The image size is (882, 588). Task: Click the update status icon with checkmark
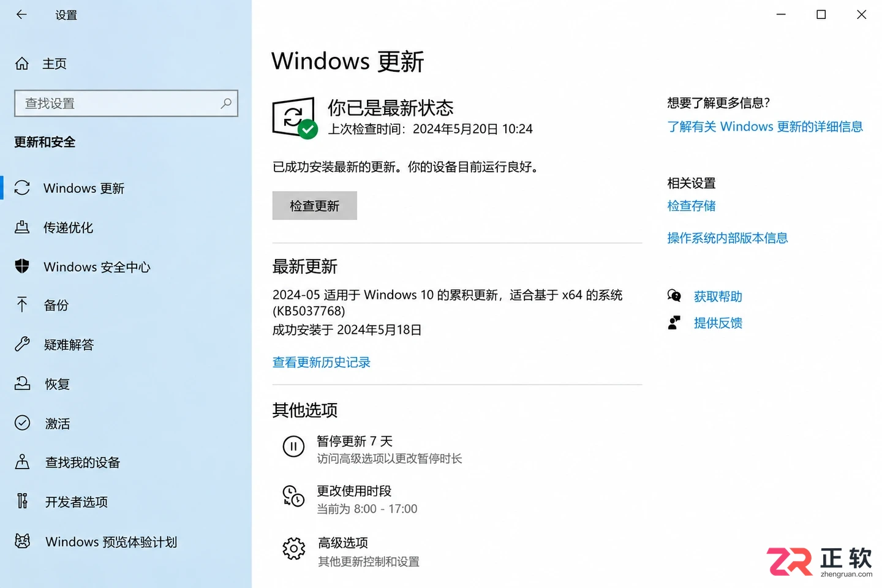pos(295,118)
